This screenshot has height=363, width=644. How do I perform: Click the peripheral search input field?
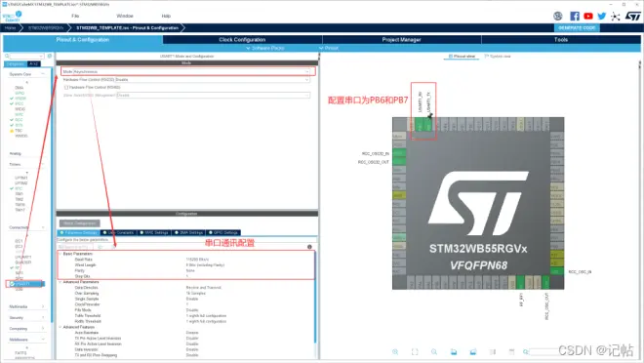26,56
